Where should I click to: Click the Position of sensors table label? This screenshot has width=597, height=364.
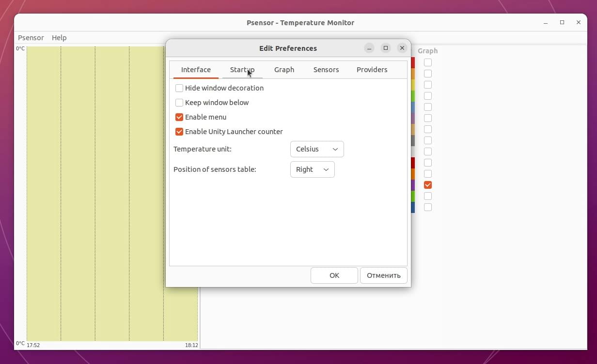pos(215,169)
